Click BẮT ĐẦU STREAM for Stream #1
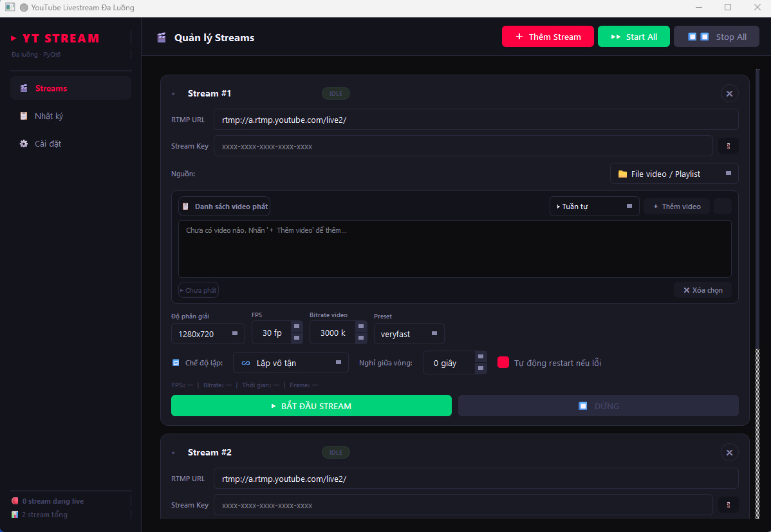Image resolution: width=771 pixels, height=532 pixels. point(311,406)
